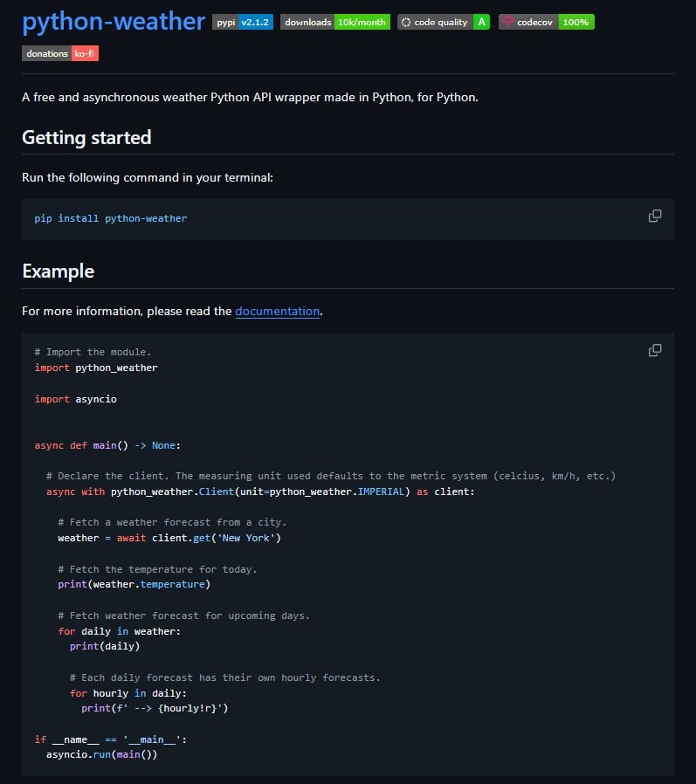Screen dimensions: 696x784
Task: Click the API wrapper description sentence
Action: [x=250, y=97]
